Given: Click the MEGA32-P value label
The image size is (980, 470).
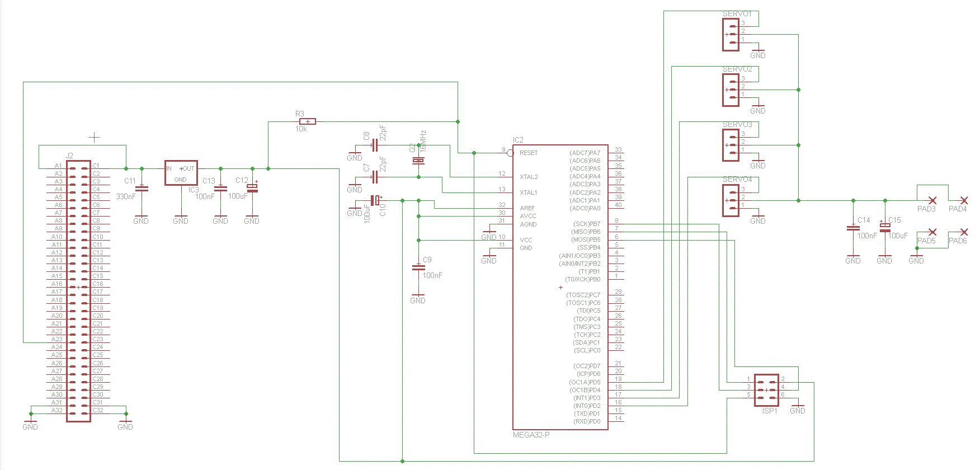Looking at the screenshot, I should point(531,435).
